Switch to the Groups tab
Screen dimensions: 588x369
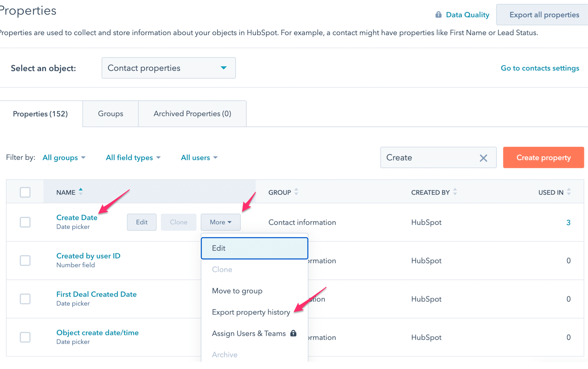[110, 114]
